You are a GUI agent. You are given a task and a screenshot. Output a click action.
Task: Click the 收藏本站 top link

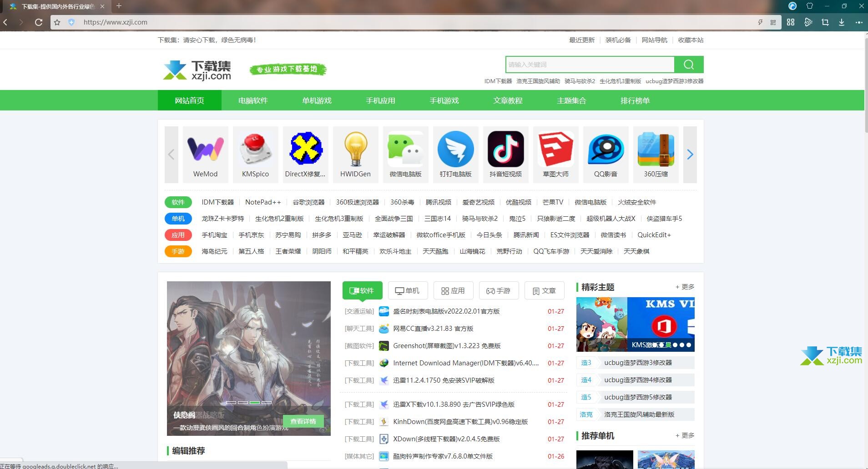691,40
